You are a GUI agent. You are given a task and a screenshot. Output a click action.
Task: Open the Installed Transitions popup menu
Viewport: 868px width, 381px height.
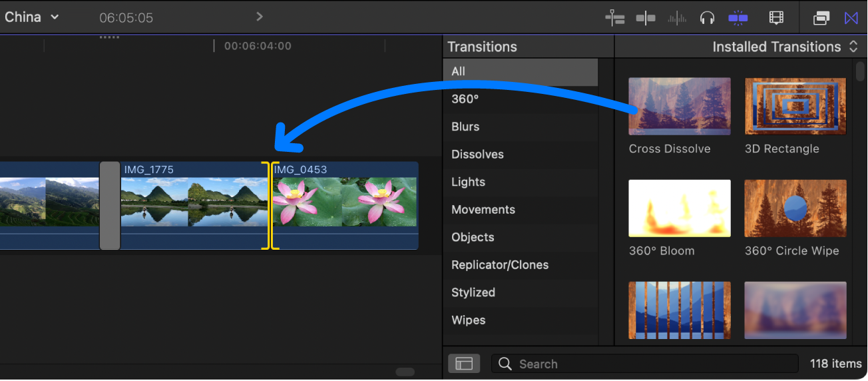(x=785, y=47)
